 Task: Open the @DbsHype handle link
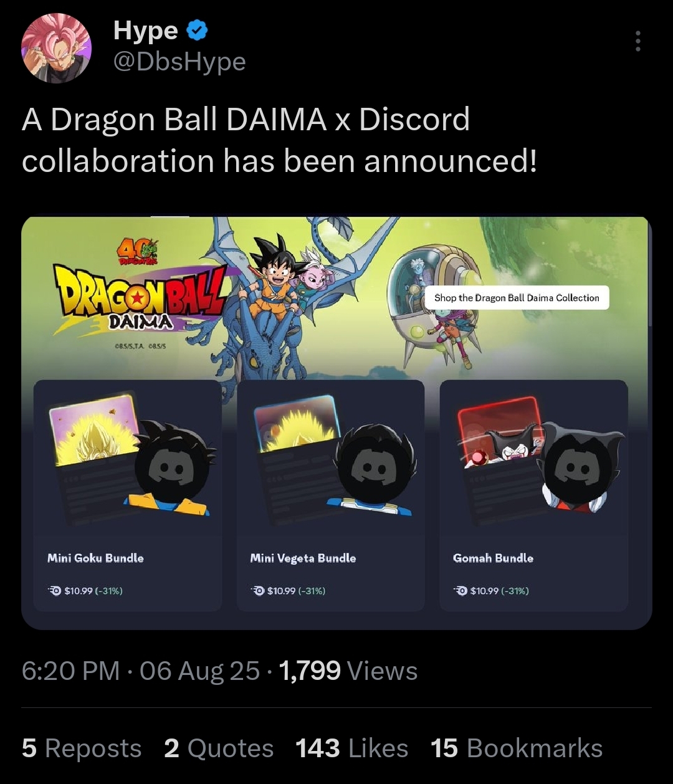(179, 61)
